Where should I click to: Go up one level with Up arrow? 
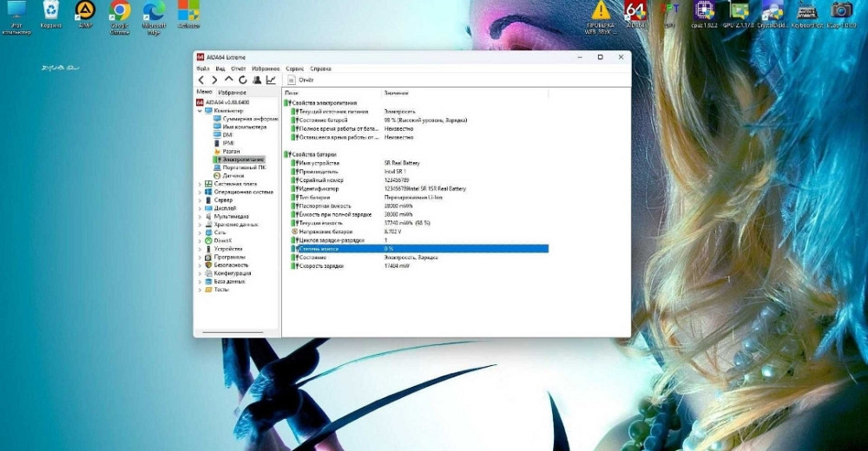point(229,80)
